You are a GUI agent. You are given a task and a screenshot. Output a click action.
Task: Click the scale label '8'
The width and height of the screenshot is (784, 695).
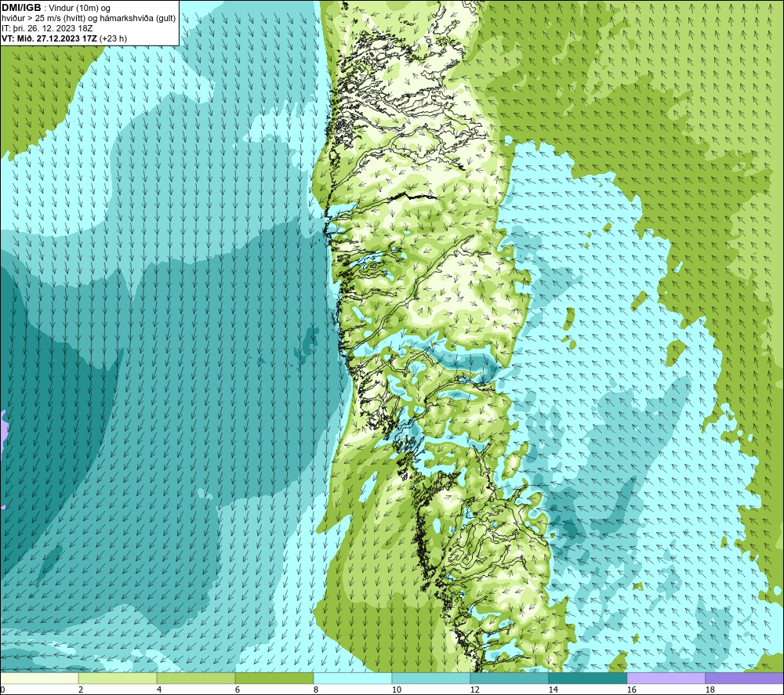(x=316, y=690)
